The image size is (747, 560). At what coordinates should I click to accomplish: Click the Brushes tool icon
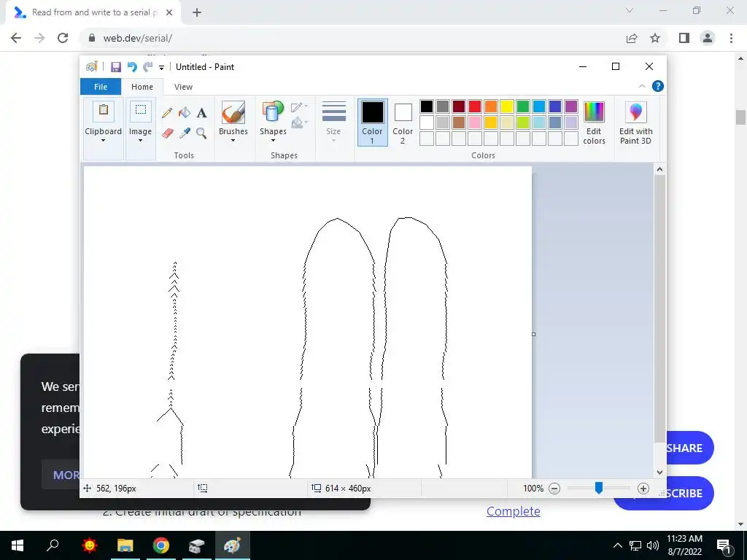[x=233, y=112]
